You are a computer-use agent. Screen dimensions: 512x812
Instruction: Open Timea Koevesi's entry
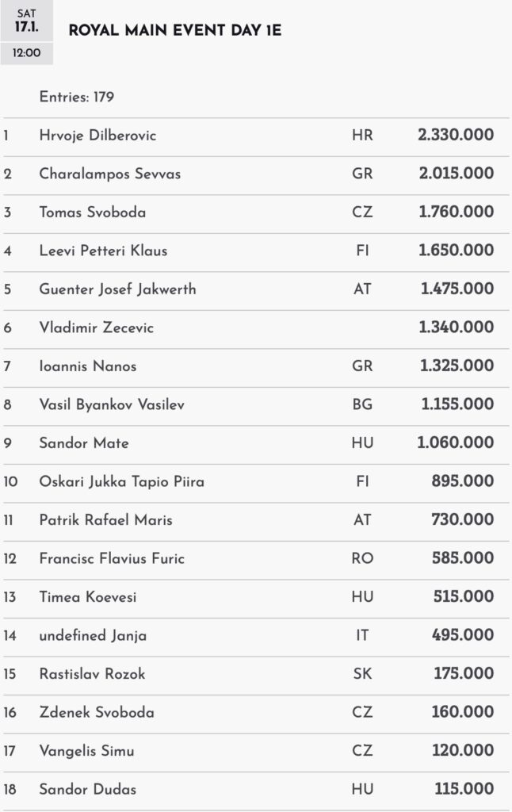[87, 597]
